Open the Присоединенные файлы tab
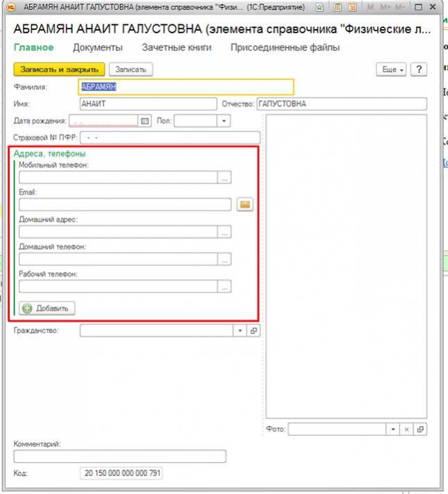Screen dimensions: 448x494 285,48
